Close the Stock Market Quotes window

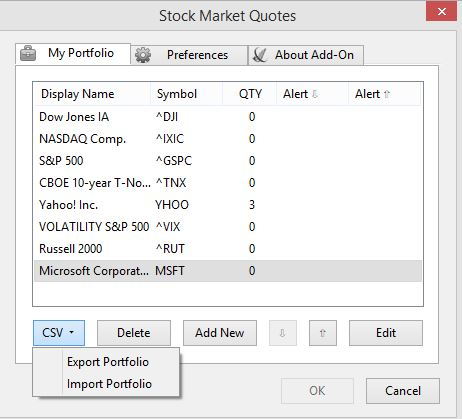point(441,12)
